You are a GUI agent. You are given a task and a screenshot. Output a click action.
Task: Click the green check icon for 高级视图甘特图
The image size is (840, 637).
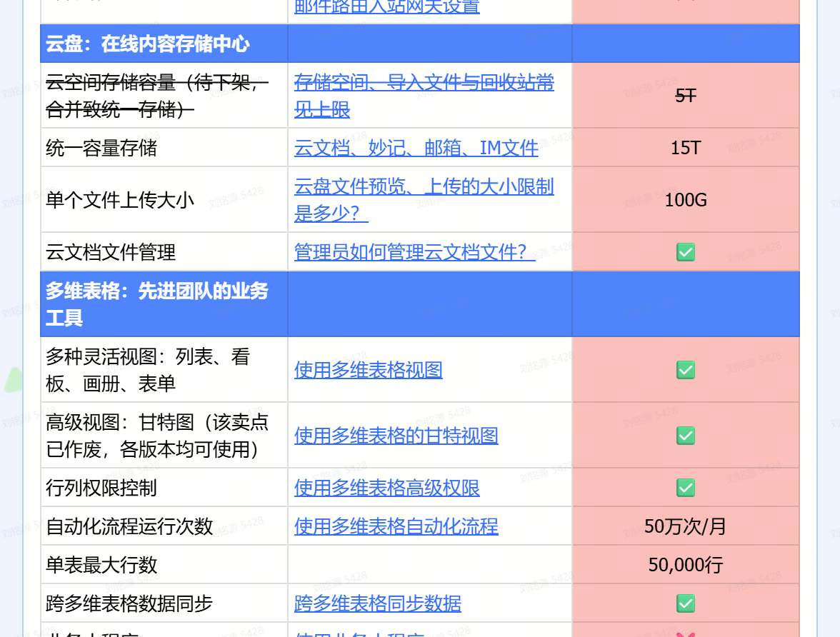tap(686, 436)
